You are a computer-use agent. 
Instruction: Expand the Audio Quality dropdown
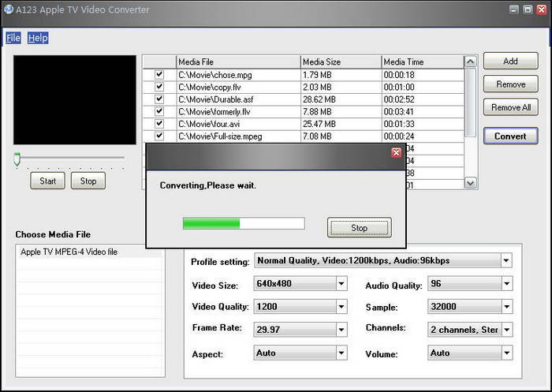tap(506, 283)
